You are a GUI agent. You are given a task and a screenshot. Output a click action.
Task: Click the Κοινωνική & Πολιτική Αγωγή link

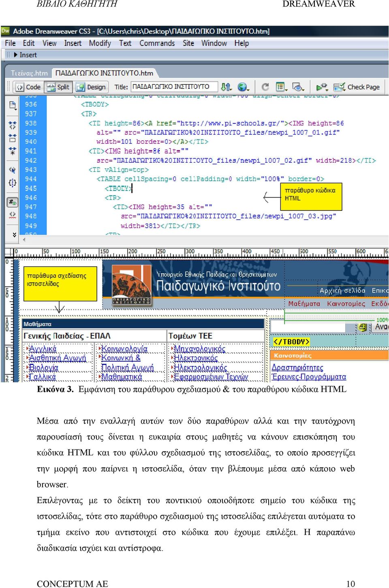tap(127, 363)
